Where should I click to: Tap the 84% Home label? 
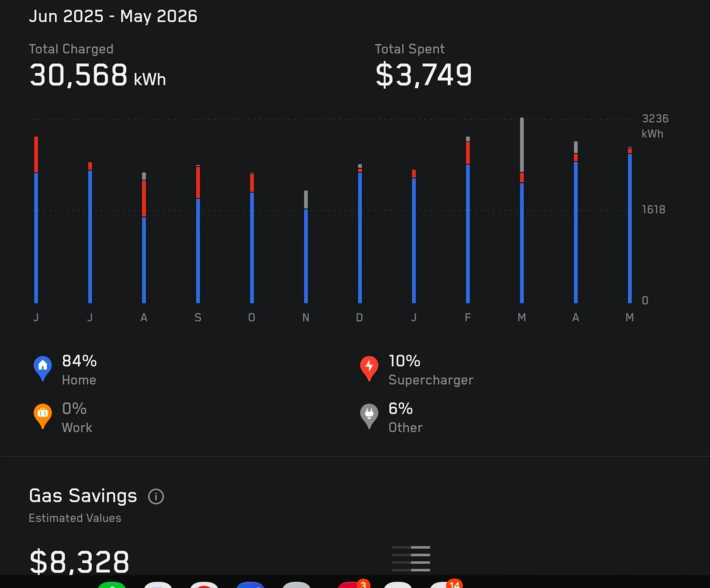point(79,370)
